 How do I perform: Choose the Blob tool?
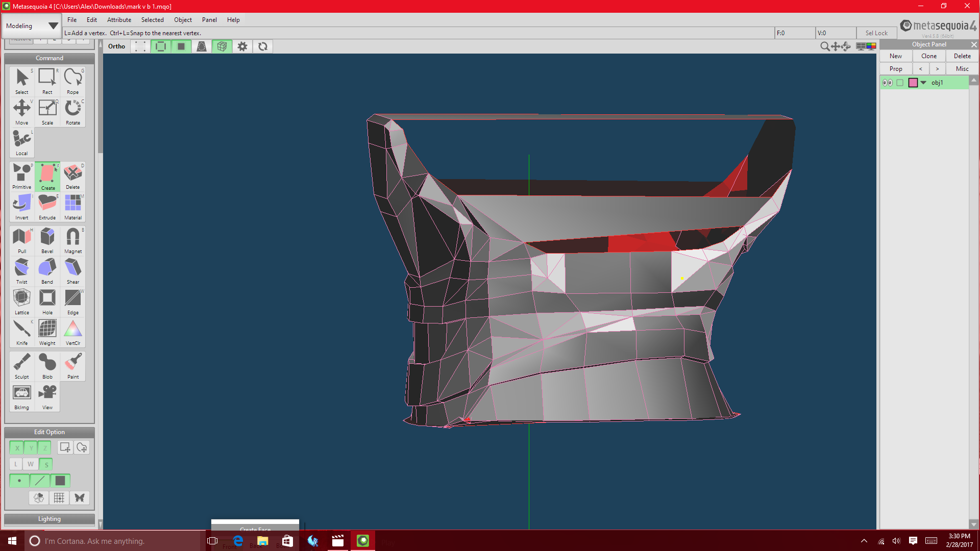tap(47, 366)
